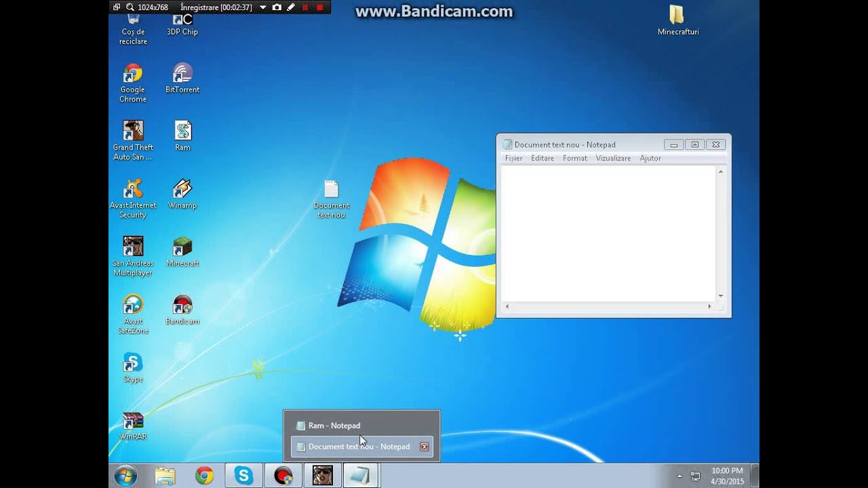Screen dimensions: 868x488
Task: Open the Bandicam recording dropdown arrow
Action: (263, 7)
